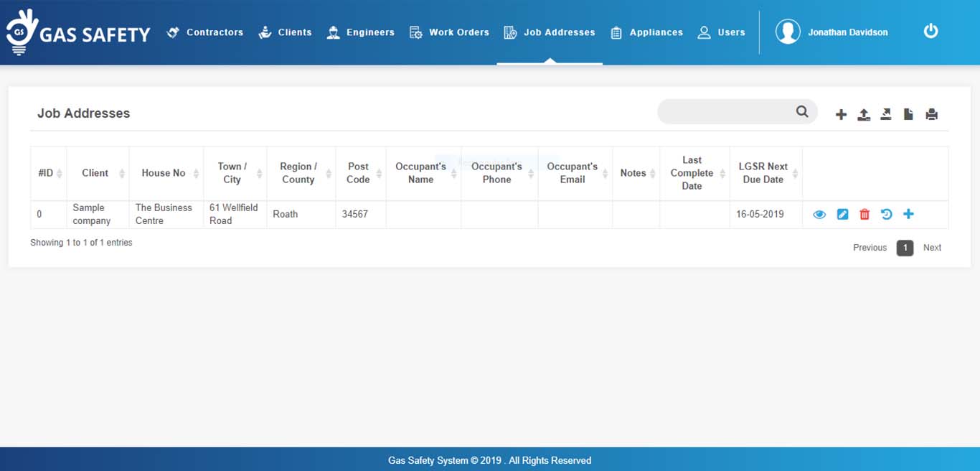
Task: Click the blue plus icon in the row
Action: [x=908, y=214]
